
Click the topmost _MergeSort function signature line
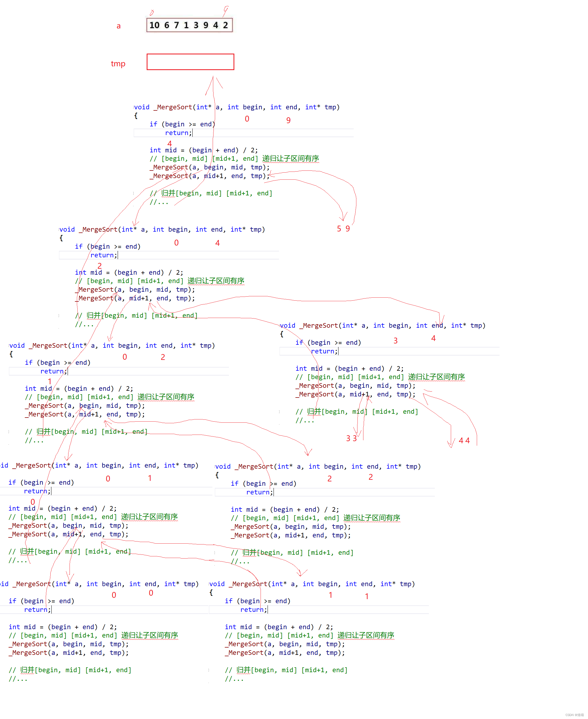pos(237,107)
